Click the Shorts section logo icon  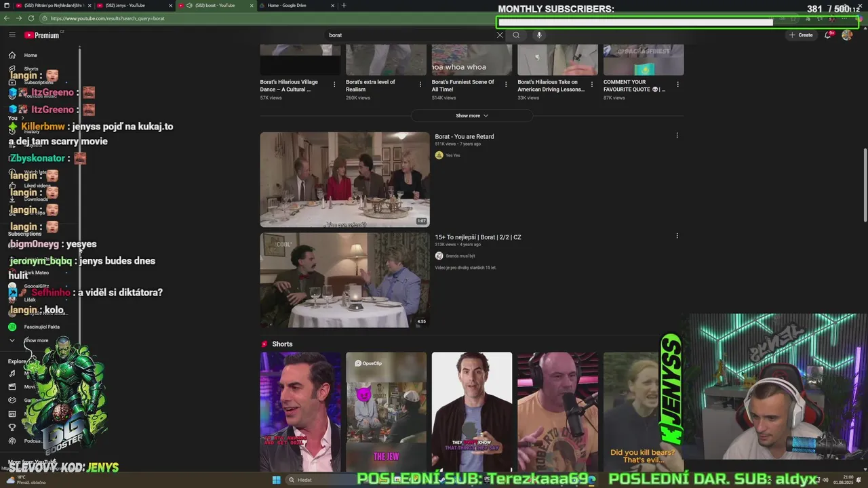[264, 344]
